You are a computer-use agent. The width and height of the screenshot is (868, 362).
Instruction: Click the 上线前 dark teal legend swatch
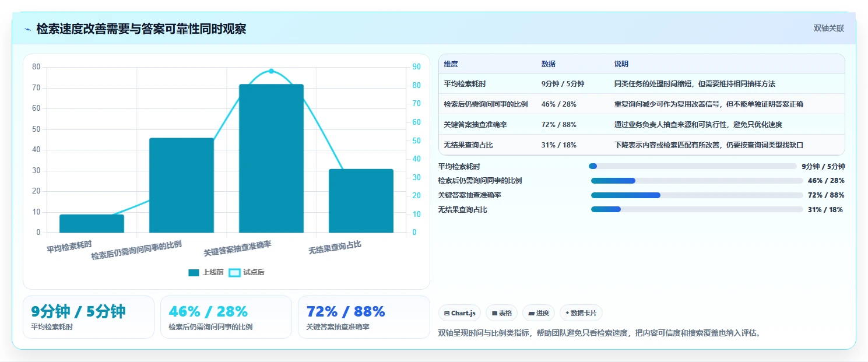tap(194, 273)
